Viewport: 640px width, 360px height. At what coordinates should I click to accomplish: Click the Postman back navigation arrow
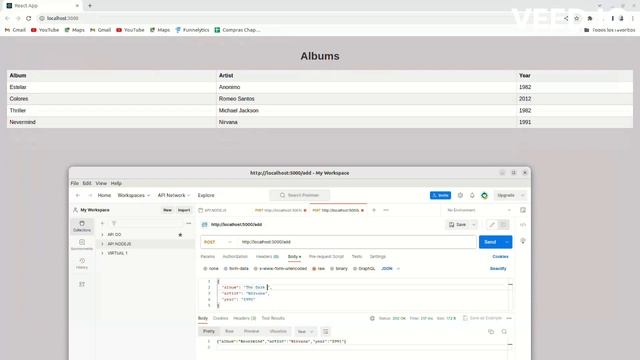point(78,195)
